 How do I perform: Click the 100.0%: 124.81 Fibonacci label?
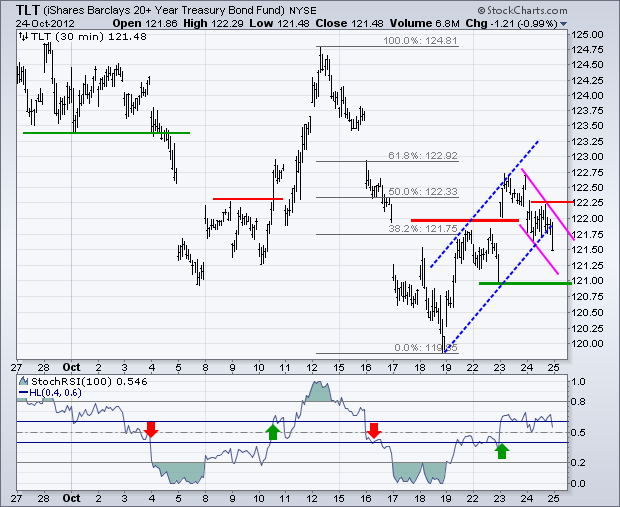[420, 41]
